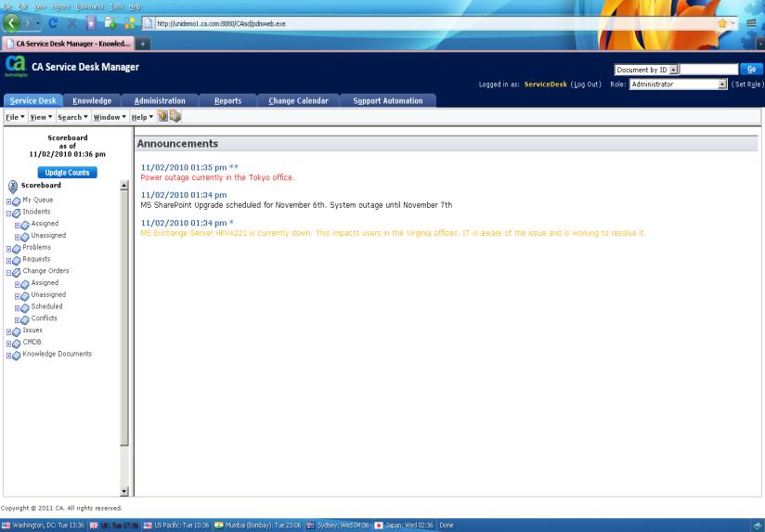Expand the My Queue tree node
The height and width of the screenshot is (532, 765).
coord(8,201)
